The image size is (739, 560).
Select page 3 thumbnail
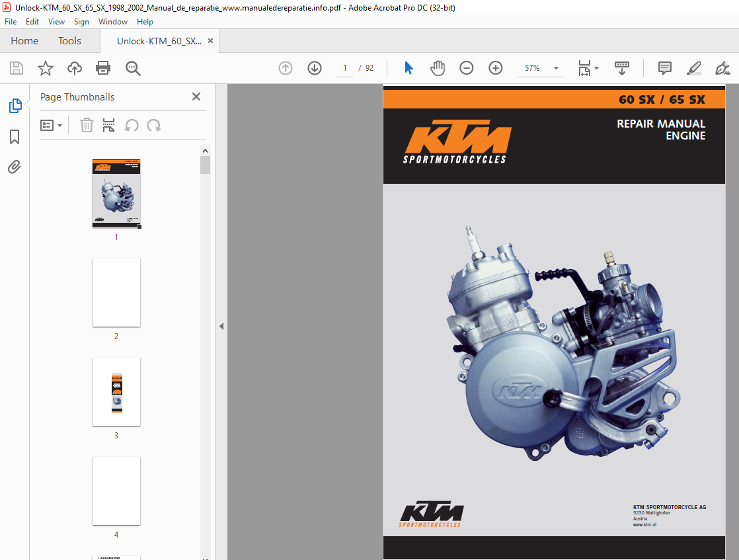[116, 391]
